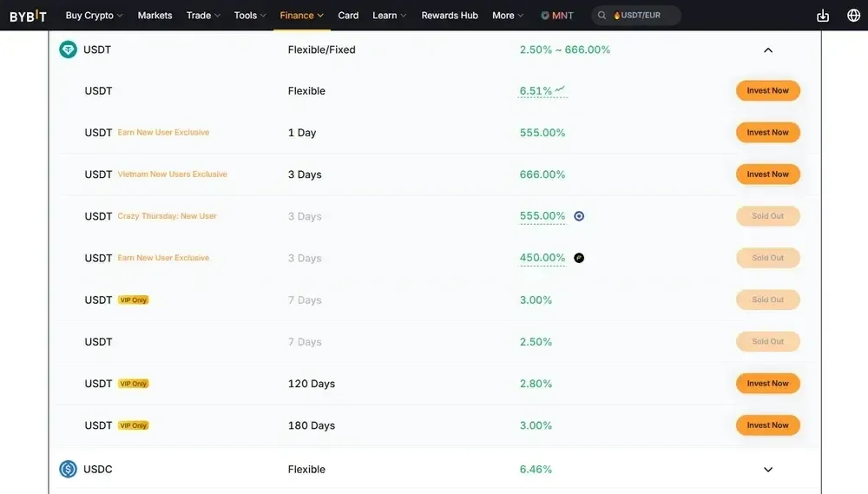The height and width of the screenshot is (494, 868).
Task: Open the More dropdown menu
Action: 508,16
